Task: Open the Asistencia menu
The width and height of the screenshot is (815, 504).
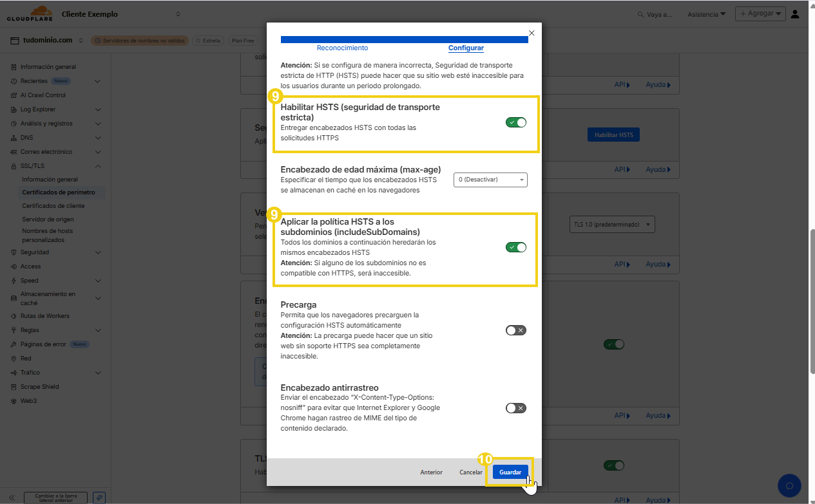Action: [707, 13]
